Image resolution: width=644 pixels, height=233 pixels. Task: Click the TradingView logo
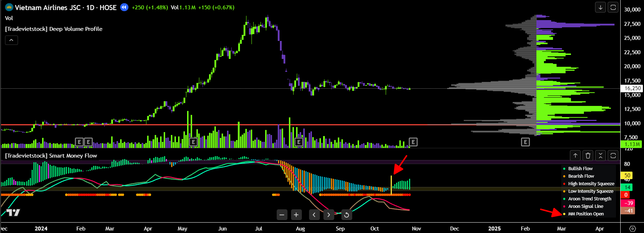coord(13,213)
